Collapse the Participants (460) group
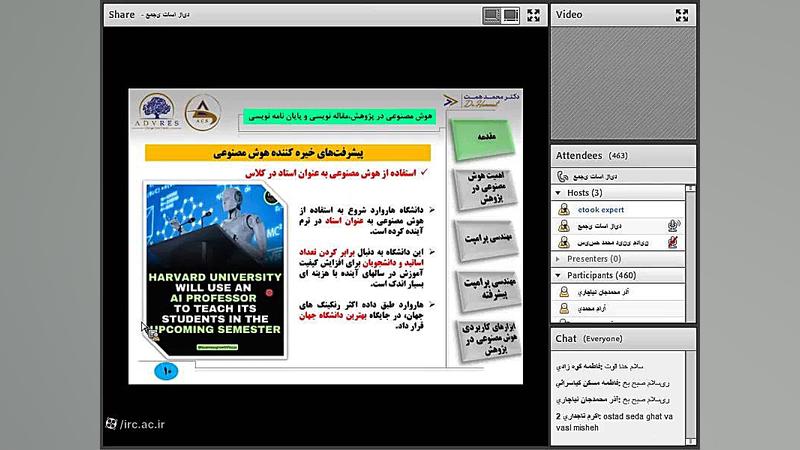Image resolution: width=800 pixels, height=450 pixels. [x=558, y=276]
